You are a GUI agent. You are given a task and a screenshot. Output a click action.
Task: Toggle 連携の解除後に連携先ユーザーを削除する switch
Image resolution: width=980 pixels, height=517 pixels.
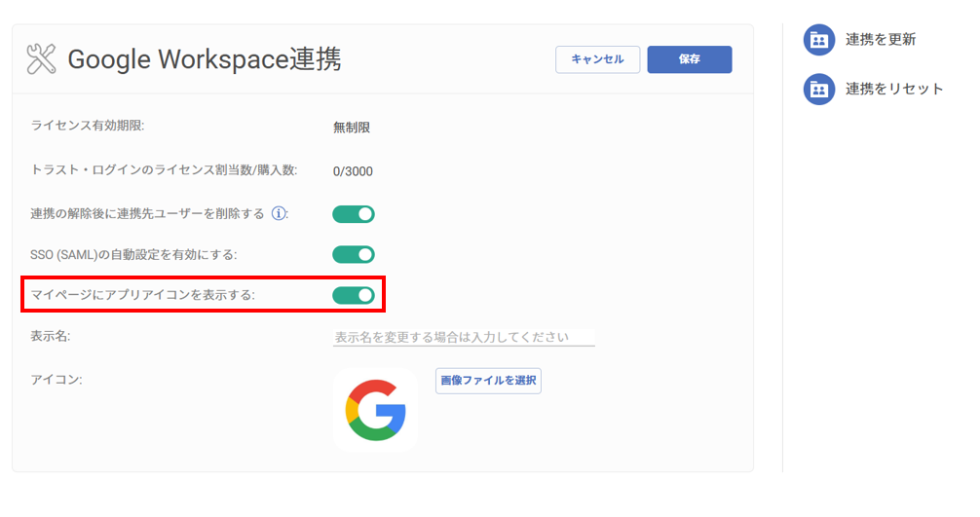(x=353, y=214)
